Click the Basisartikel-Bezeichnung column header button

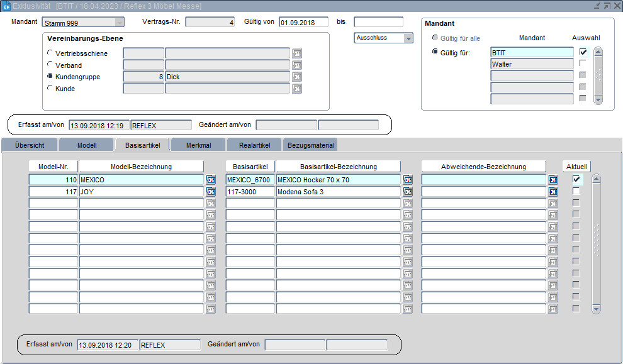[338, 167]
